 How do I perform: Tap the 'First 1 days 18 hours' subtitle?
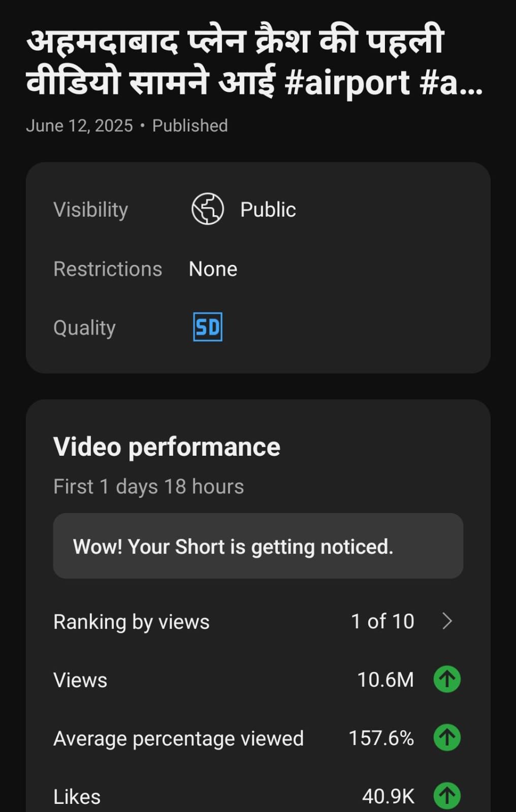click(148, 487)
